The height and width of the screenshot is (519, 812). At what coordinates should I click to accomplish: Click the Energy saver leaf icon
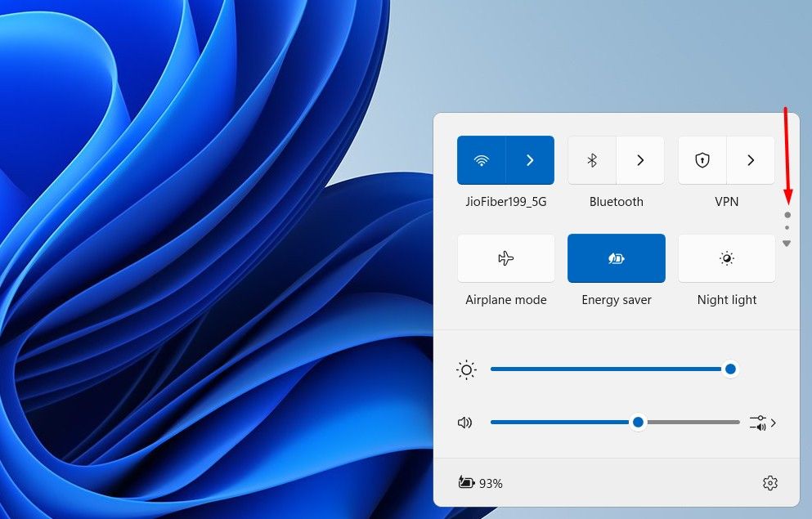click(x=616, y=258)
